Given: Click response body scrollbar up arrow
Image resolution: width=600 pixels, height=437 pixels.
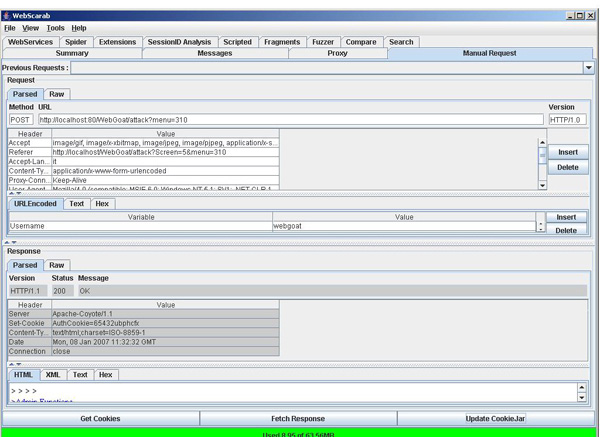Looking at the screenshot, I should [582, 388].
